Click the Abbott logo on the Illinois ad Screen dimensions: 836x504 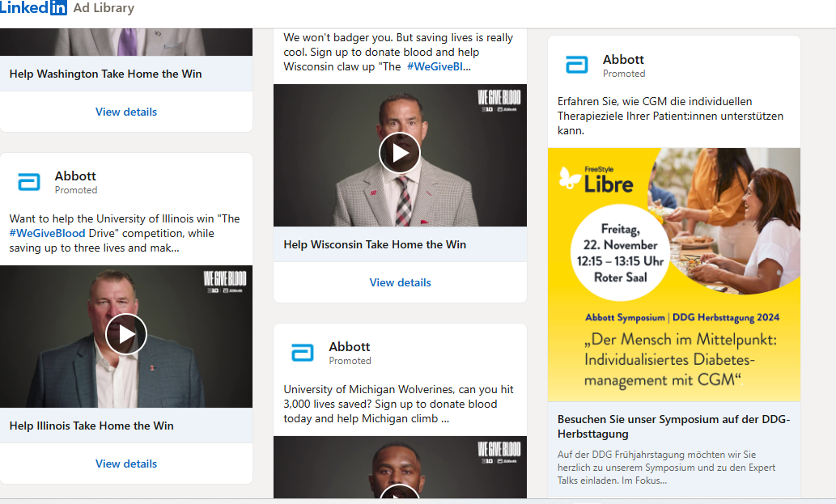tap(29, 182)
